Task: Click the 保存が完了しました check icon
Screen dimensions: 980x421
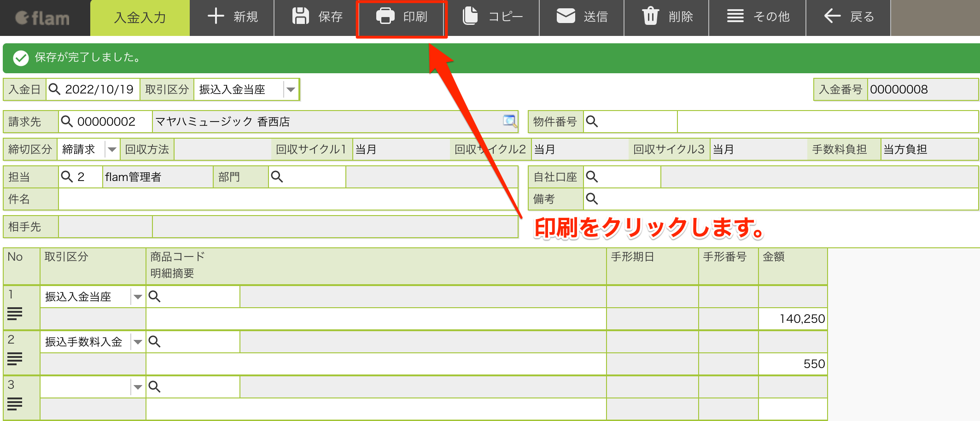Action: coord(21,58)
